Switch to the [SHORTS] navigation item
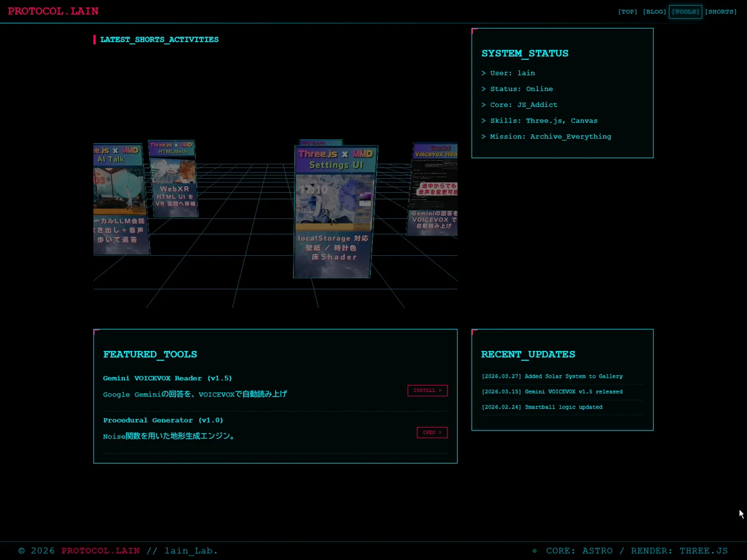 721,12
